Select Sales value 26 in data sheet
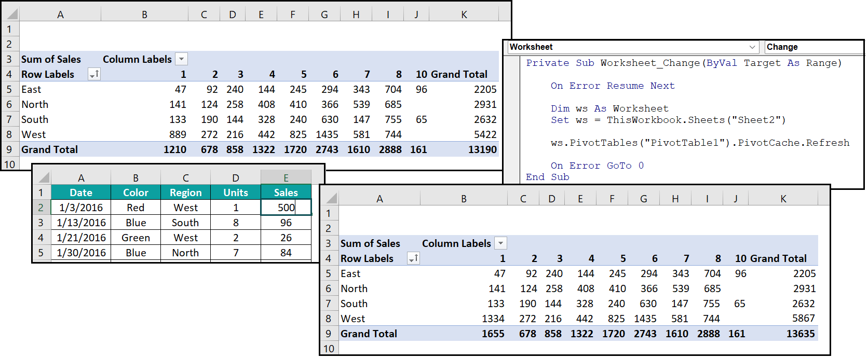868x358 pixels. (286, 238)
